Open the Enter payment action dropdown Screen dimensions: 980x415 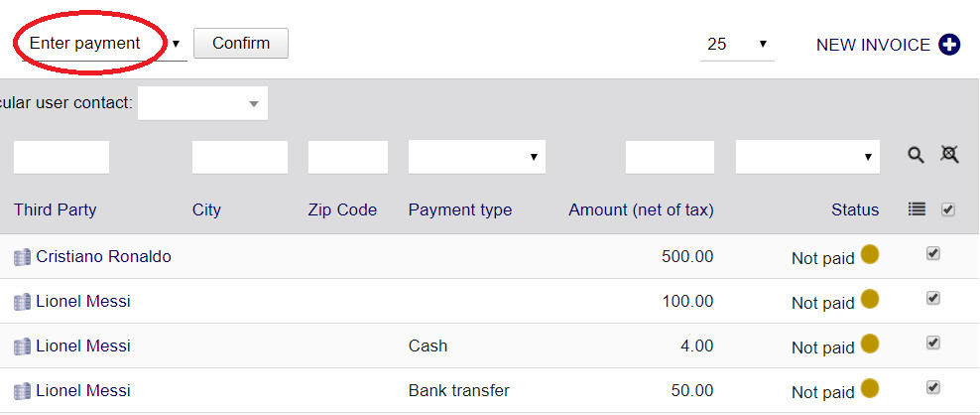pyautogui.click(x=103, y=44)
